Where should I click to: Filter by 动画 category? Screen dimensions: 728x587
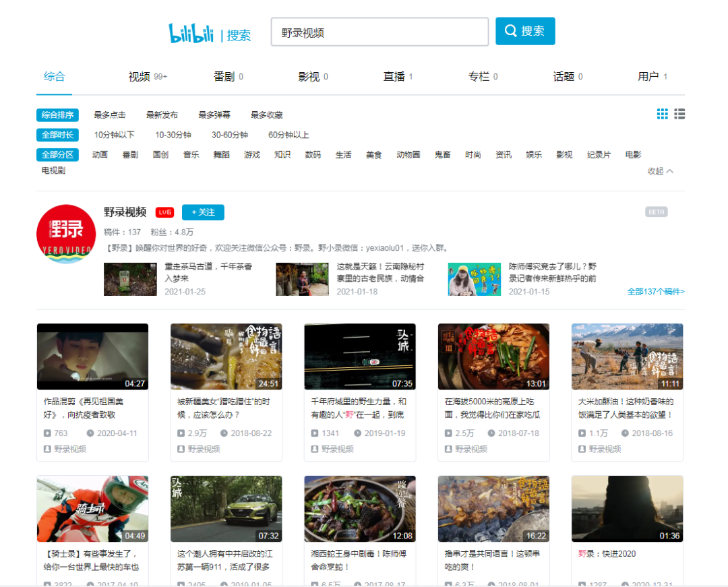click(100, 154)
